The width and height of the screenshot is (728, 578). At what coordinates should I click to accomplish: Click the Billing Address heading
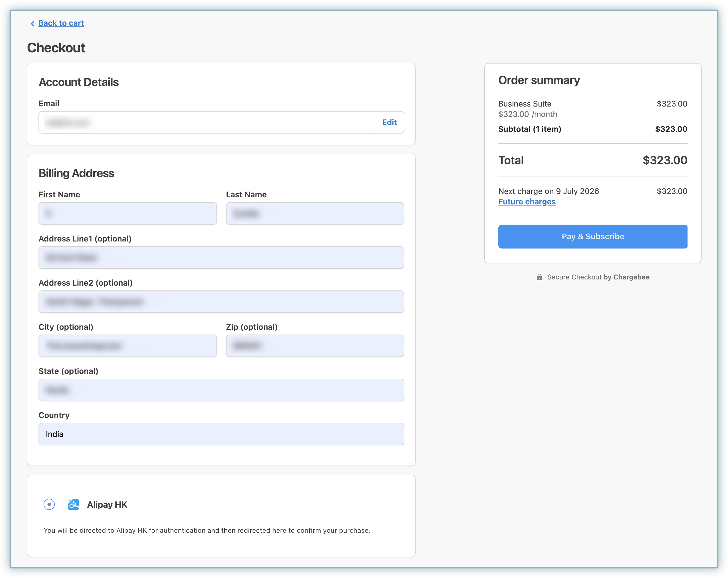(76, 173)
